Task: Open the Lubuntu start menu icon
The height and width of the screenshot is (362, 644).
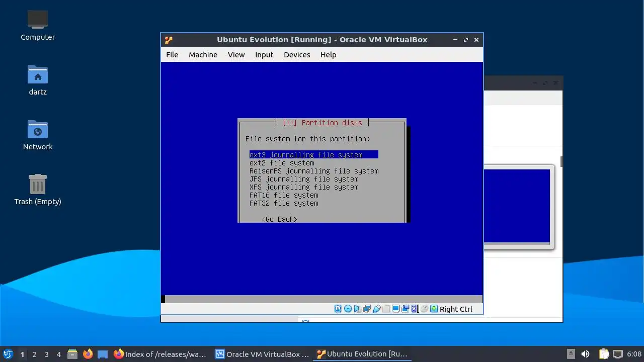Action: (8, 354)
